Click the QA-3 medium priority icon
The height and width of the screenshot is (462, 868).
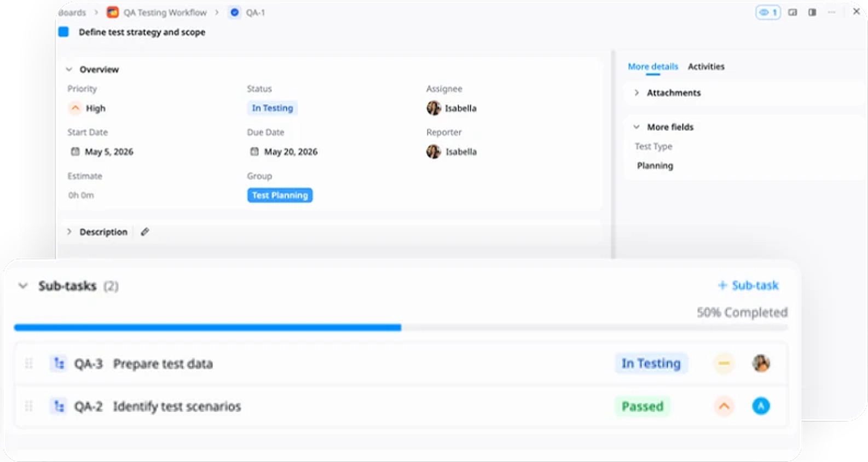(724, 363)
